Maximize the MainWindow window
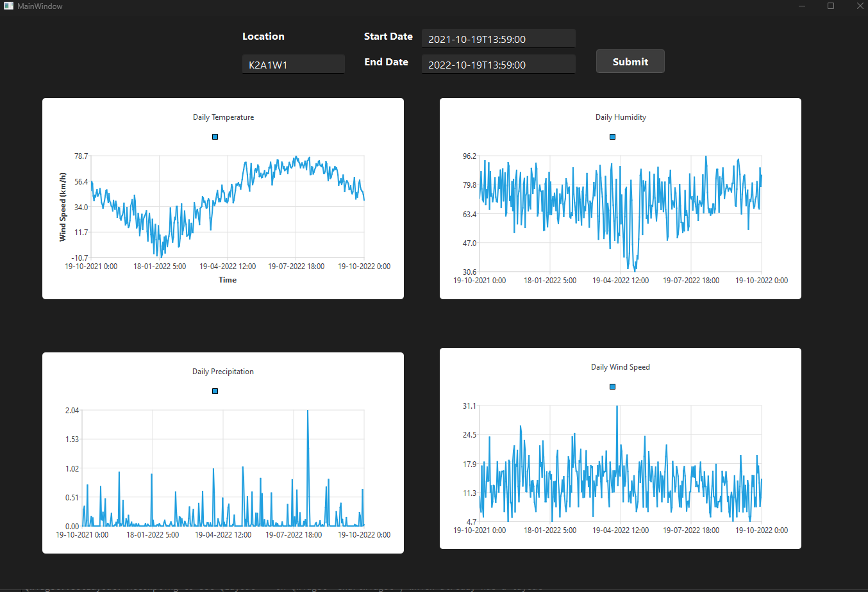 831,6
